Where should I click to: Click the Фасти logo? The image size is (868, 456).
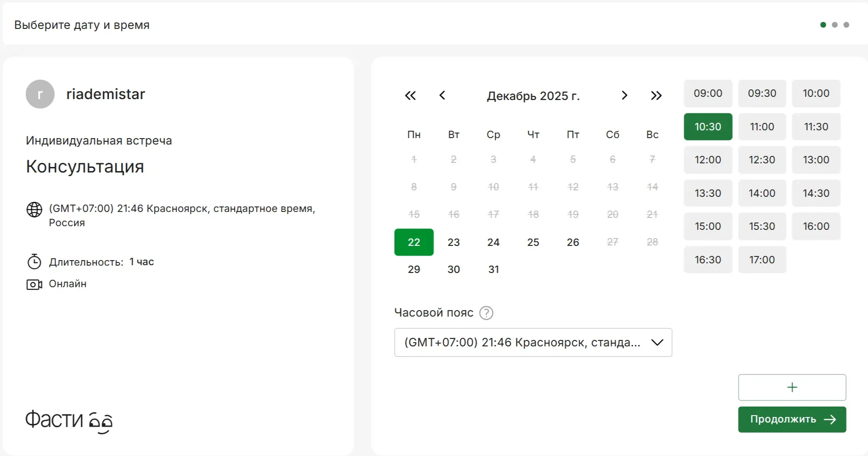(69, 420)
